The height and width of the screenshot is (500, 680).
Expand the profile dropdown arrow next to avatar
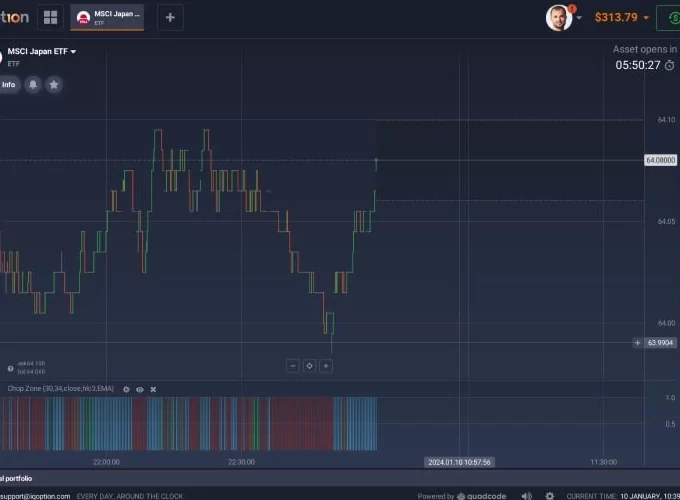tap(579, 18)
